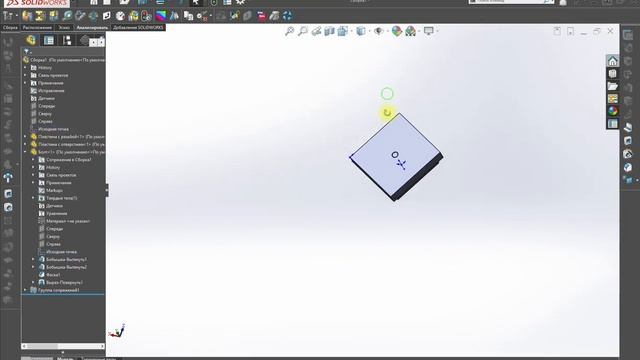Open the View Palette task pane
This screenshot has width=640, height=360.
click(x=612, y=99)
